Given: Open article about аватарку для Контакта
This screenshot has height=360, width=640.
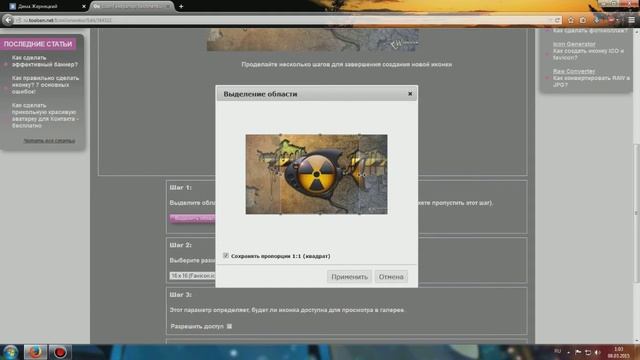Looking at the screenshot, I should pyautogui.click(x=45, y=116).
